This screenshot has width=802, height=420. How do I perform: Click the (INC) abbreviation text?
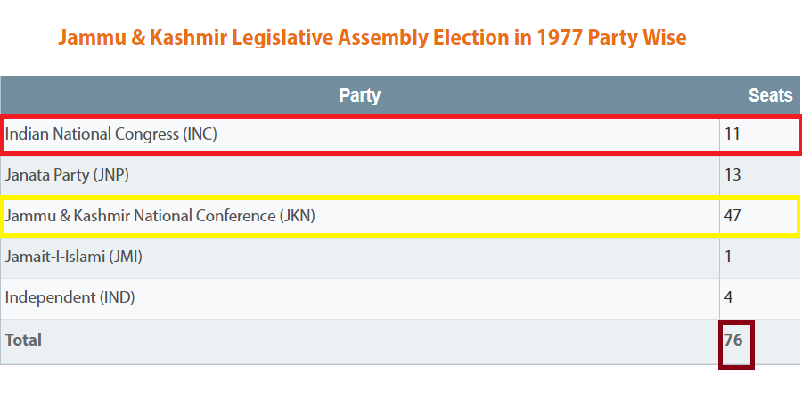pyautogui.click(x=200, y=134)
